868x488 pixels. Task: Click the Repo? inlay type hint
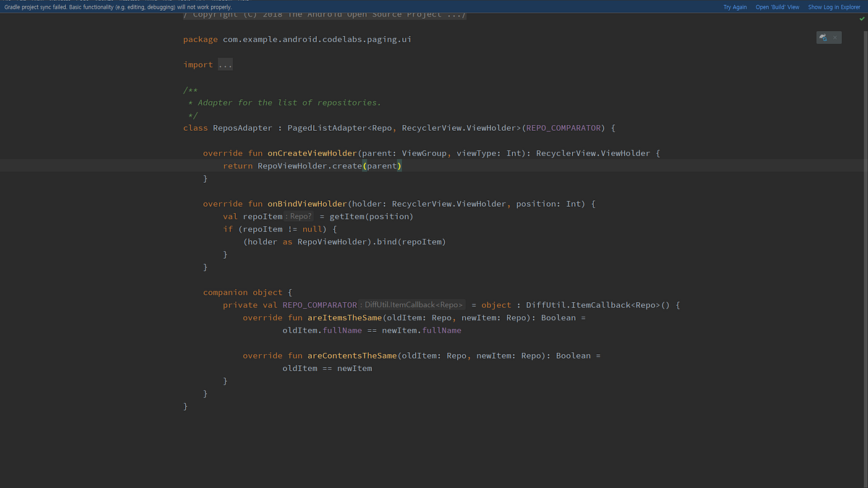click(x=299, y=216)
